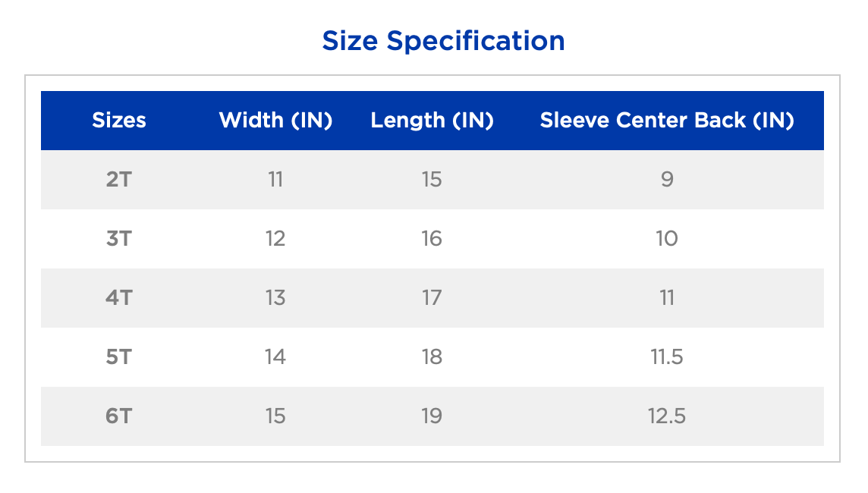
Task: Click the sleeve value 9 for 2T
Action: [667, 180]
